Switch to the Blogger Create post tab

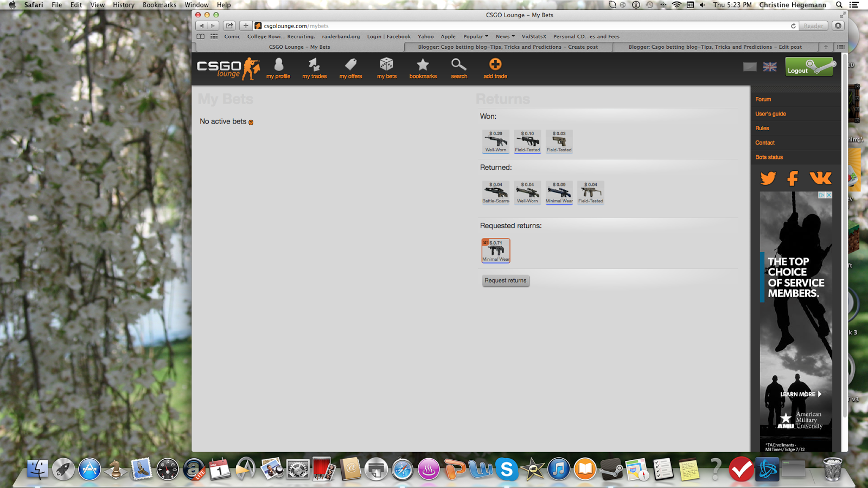[x=508, y=47]
